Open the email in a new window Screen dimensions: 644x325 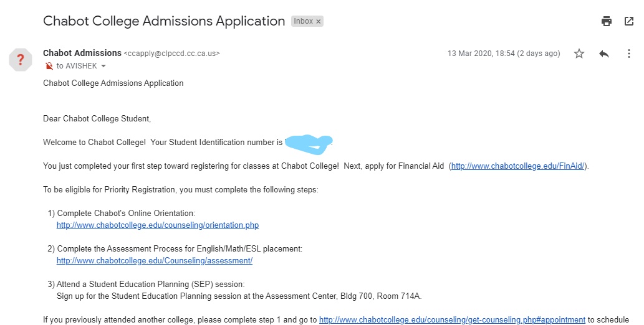click(x=629, y=21)
